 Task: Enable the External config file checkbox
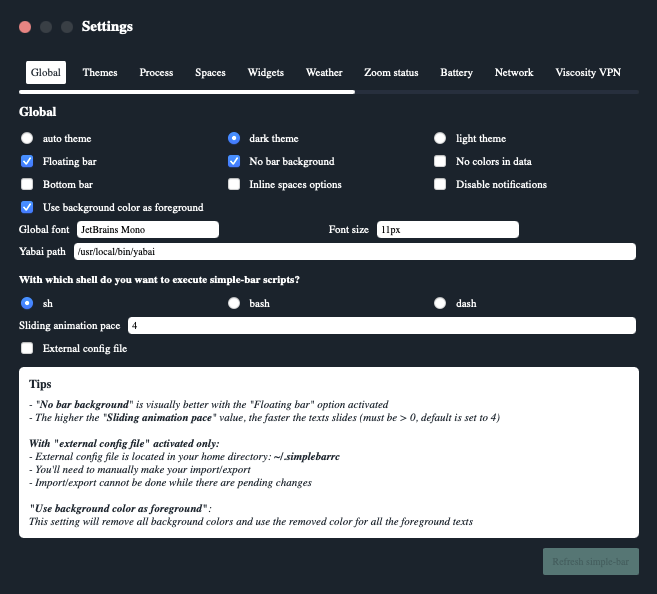click(x=27, y=349)
